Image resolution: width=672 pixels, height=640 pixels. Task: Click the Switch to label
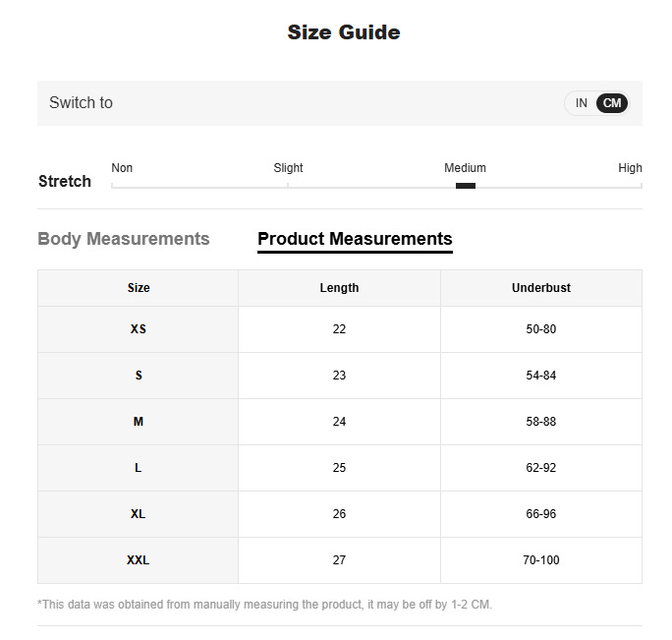coord(81,103)
